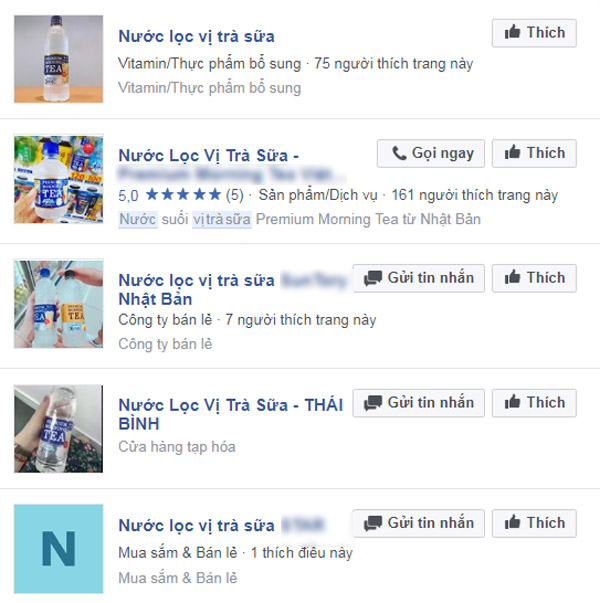Open Nước Lọc Vị Trà Sữa - THÁI BÌNH link
The image size is (600, 603).
coord(231,415)
